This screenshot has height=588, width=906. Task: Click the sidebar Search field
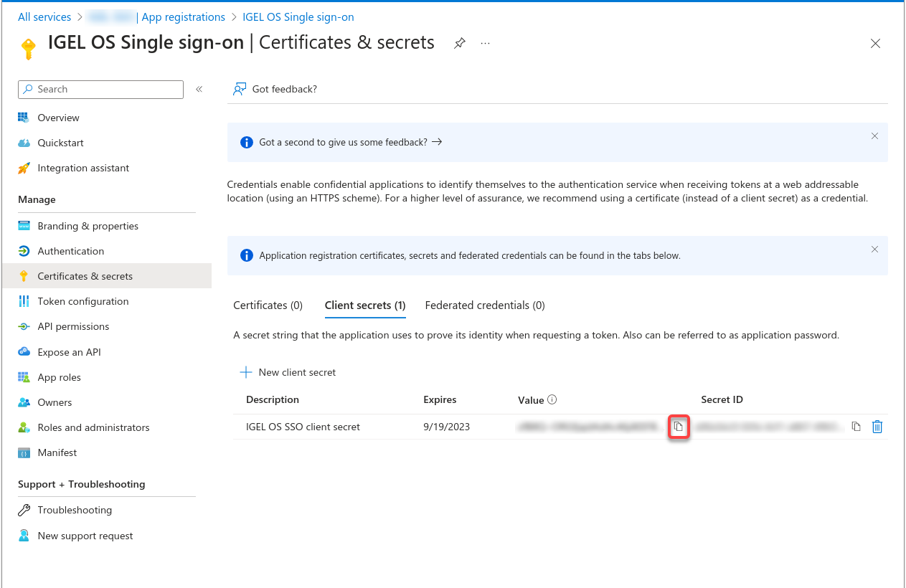(100, 89)
